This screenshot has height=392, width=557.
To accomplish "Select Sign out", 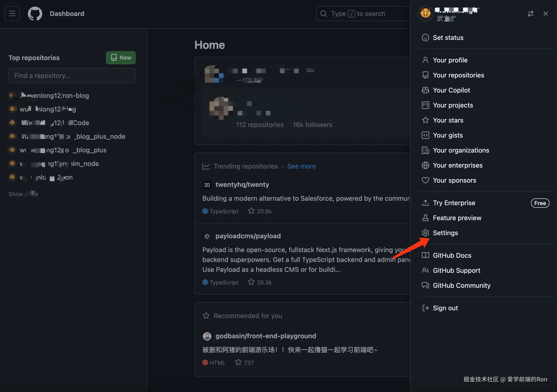I will coord(445,308).
